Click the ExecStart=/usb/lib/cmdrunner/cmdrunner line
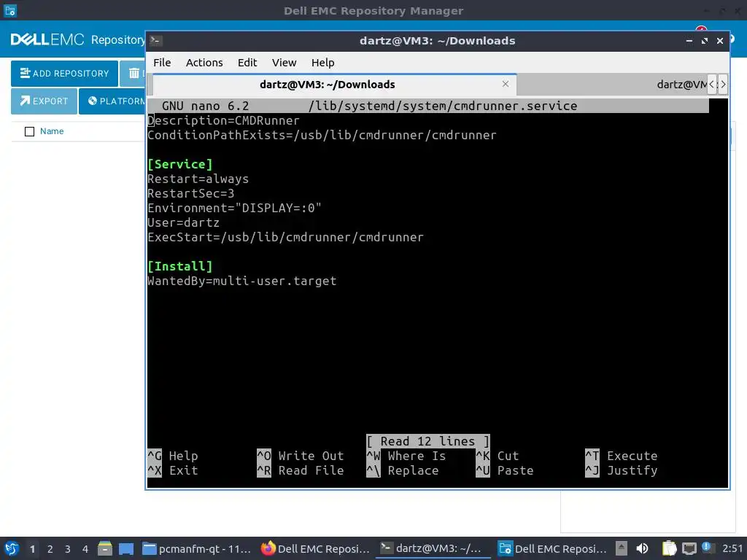The width and height of the screenshot is (747, 560). click(x=285, y=237)
